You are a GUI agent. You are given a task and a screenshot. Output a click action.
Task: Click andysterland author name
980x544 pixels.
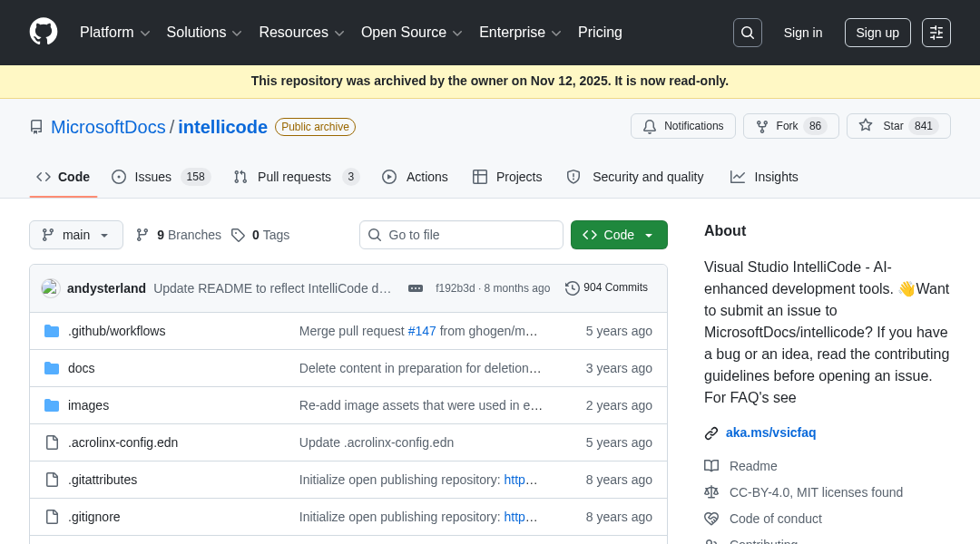tap(106, 288)
